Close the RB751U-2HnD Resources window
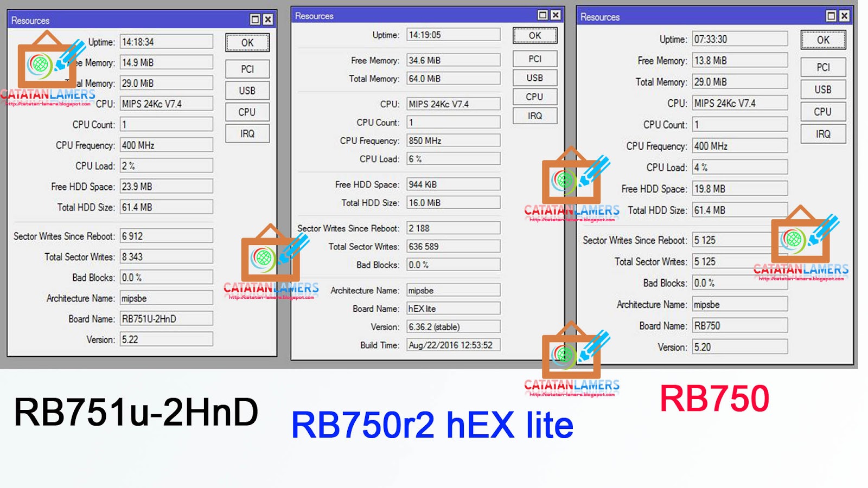The image size is (868, 488). tap(268, 20)
